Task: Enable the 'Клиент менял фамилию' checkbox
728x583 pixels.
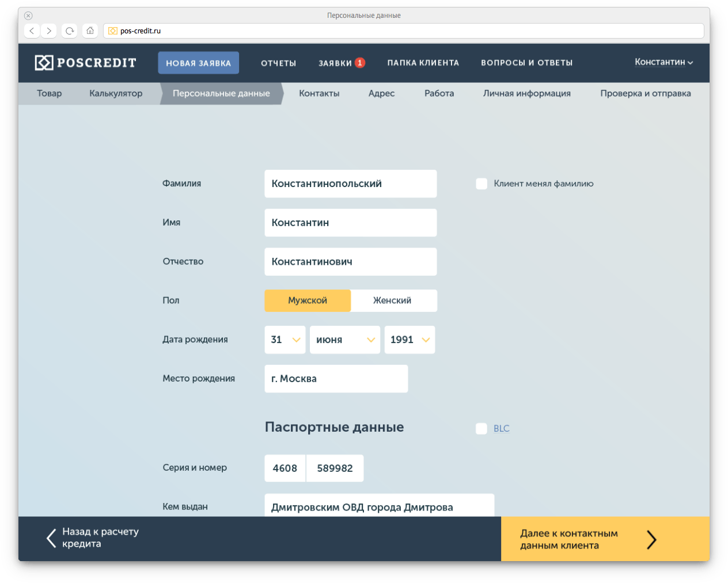Action: pos(481,184)
